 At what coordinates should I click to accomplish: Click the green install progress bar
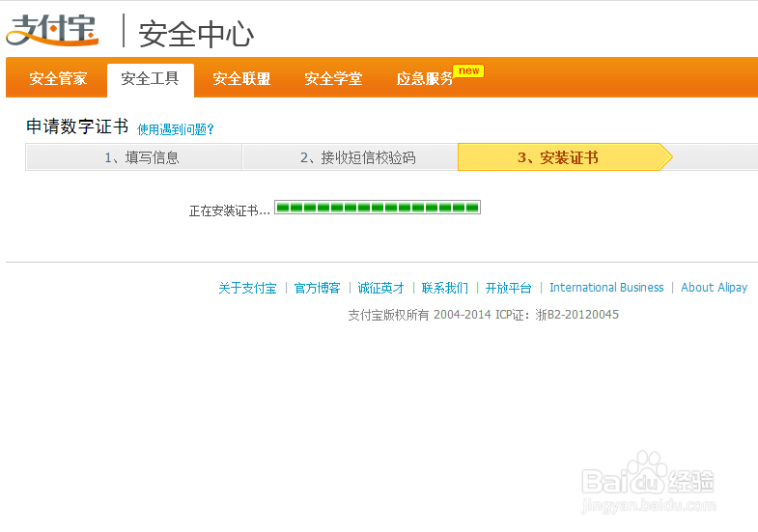pos(378,208)
